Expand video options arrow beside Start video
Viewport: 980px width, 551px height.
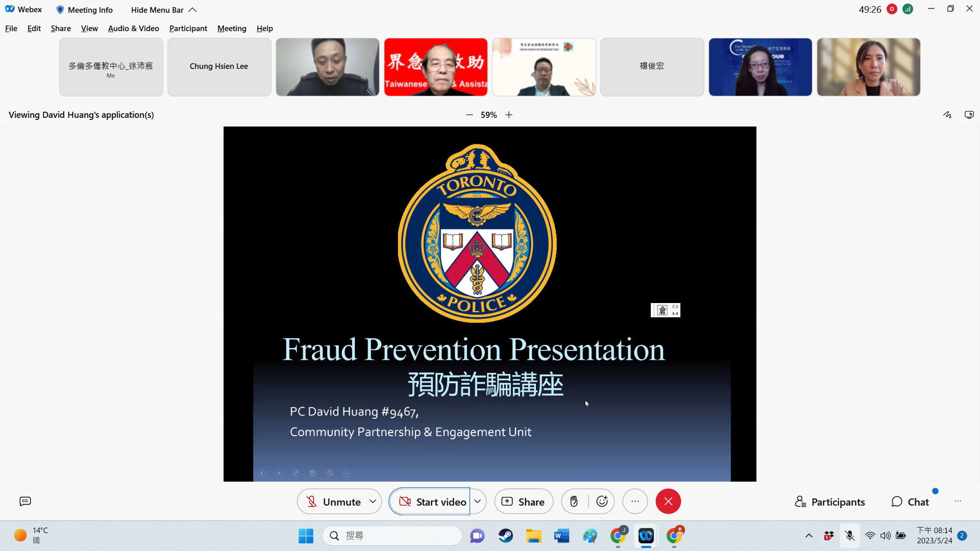478,502
